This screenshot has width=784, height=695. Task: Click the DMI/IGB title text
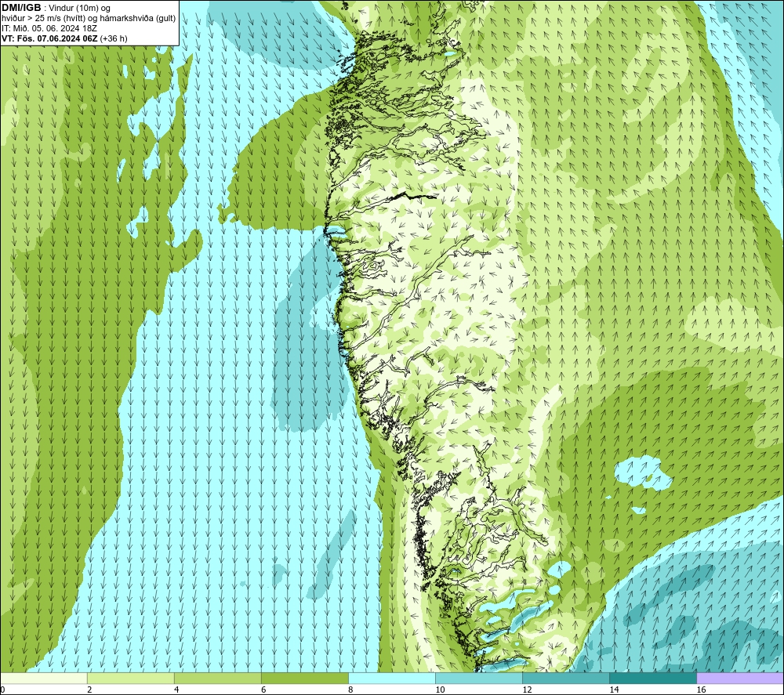coord(21,8)
